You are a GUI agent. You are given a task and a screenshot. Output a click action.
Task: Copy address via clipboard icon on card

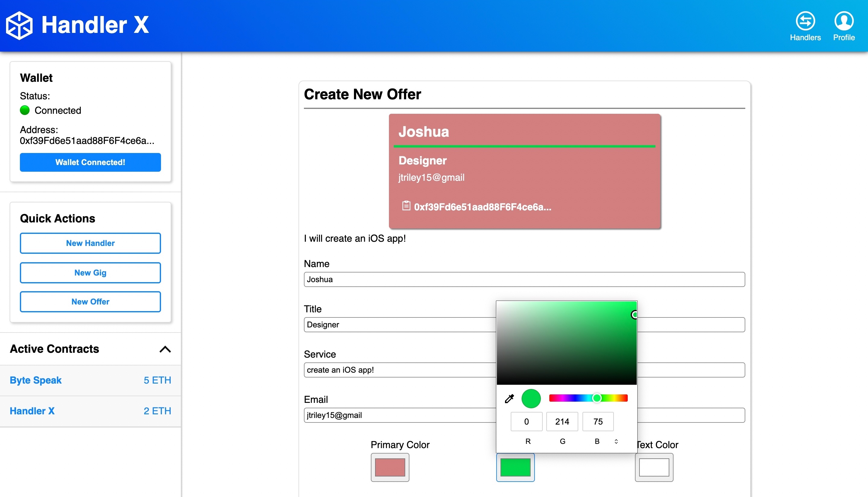(x=406, y=206)
